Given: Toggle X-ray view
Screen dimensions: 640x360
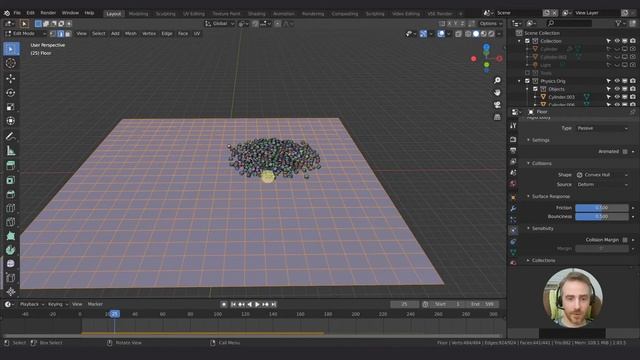Looking at the screenshot, I should (458, 34).
